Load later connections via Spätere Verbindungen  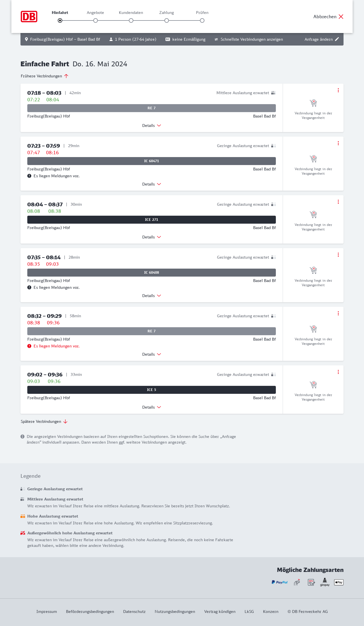point(44,421)
